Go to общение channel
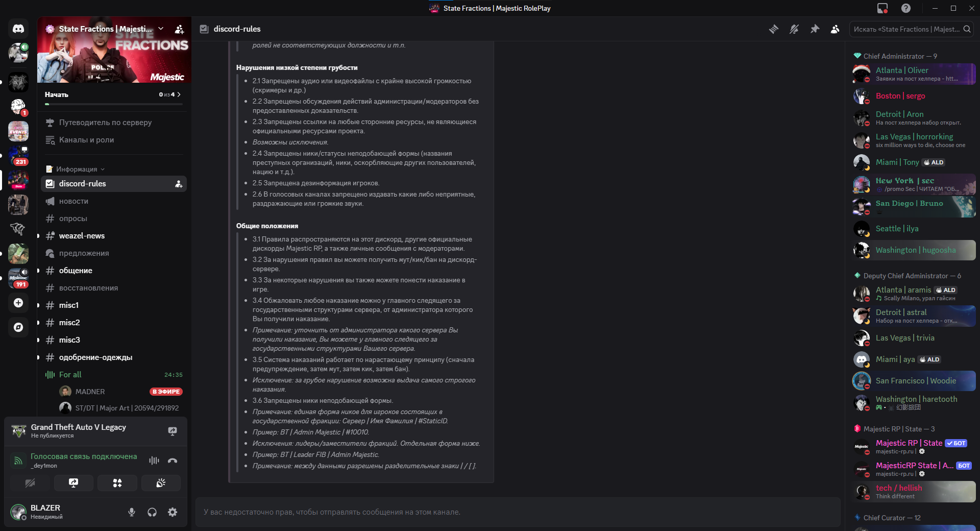 pos(114,271)
